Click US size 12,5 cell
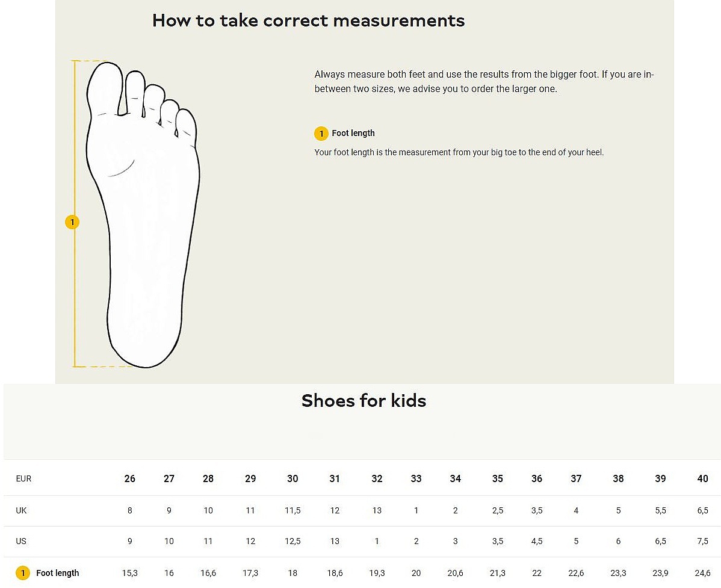The width and height of the screenshot is (721, 588). 292,541
